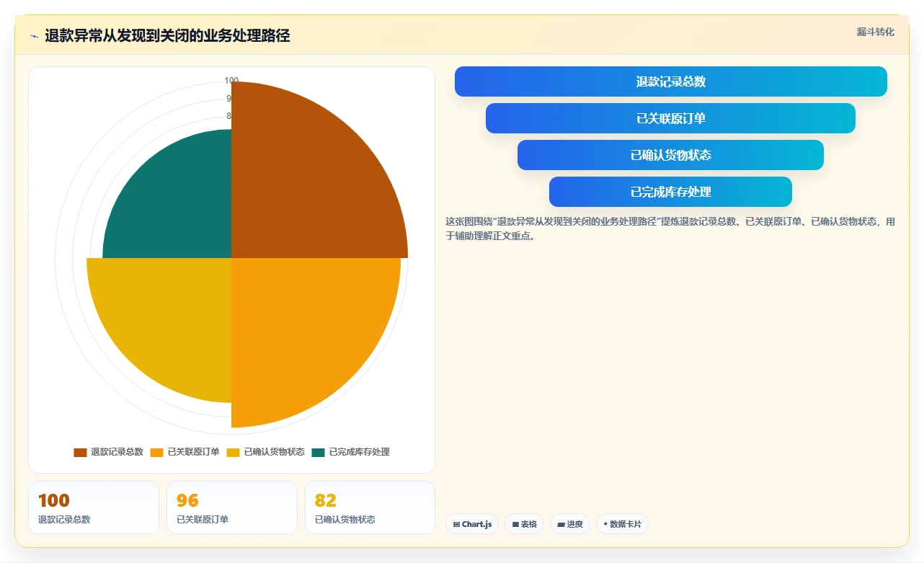Open the 100 退款记录总数 stat card
Image resolution: width=924 pixels, height=563 pixels.
click(94, 507)
